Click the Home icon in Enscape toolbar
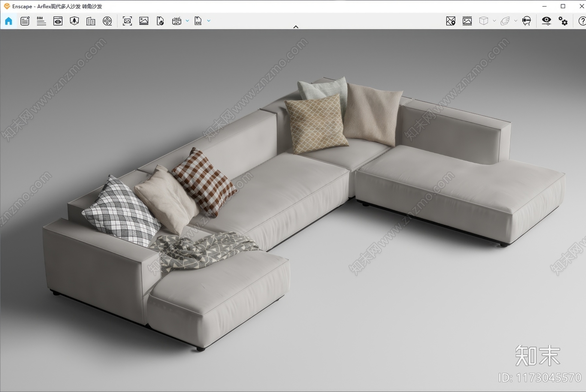The width and height of the screenshot is (586, 392). click(x=8, y=21)
